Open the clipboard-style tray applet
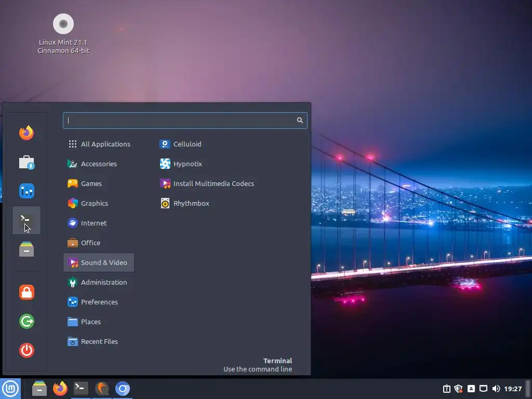The image size is (532, 399). pyautogui.click(x=447, y=389)
